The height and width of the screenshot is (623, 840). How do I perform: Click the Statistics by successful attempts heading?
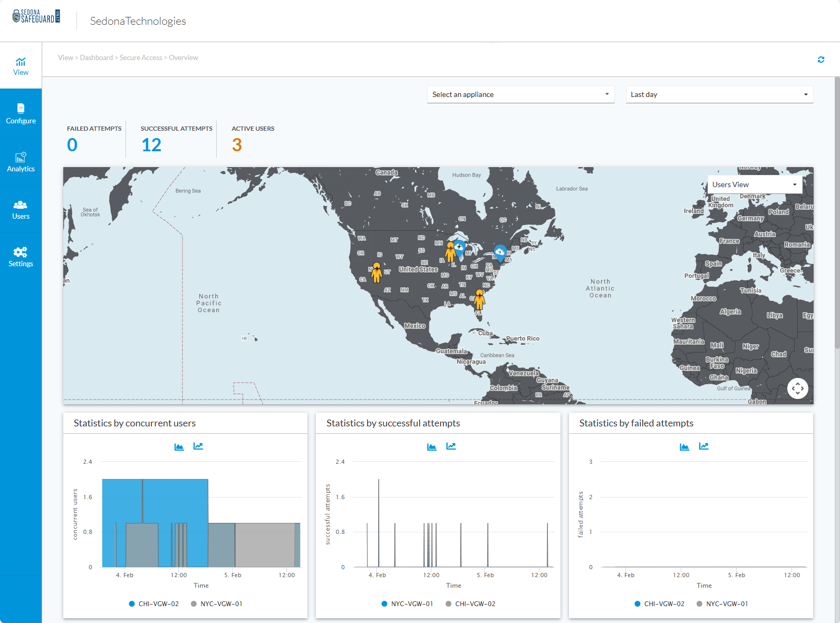click(x=393, y=423)
